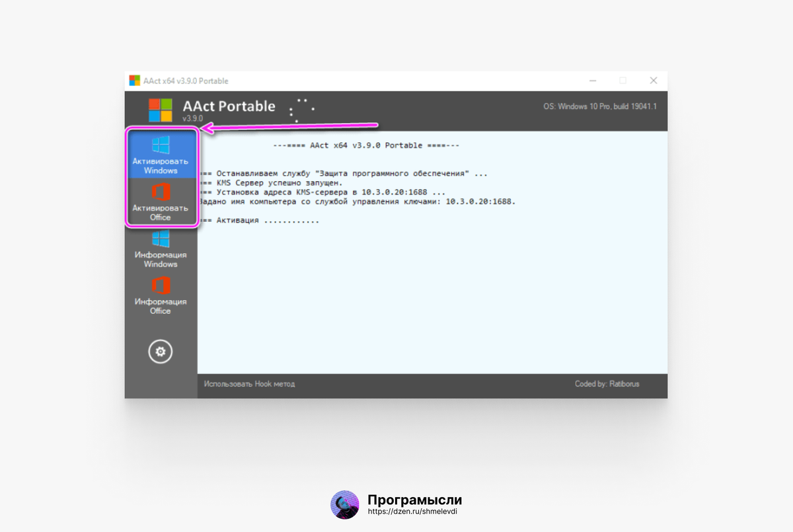This screenshot has height=532, width=793.
Task: Open settings via the gear icon
Action: coord(160,352)
